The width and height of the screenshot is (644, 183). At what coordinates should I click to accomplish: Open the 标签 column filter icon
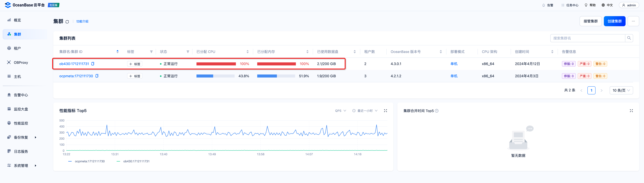point(151,52)
